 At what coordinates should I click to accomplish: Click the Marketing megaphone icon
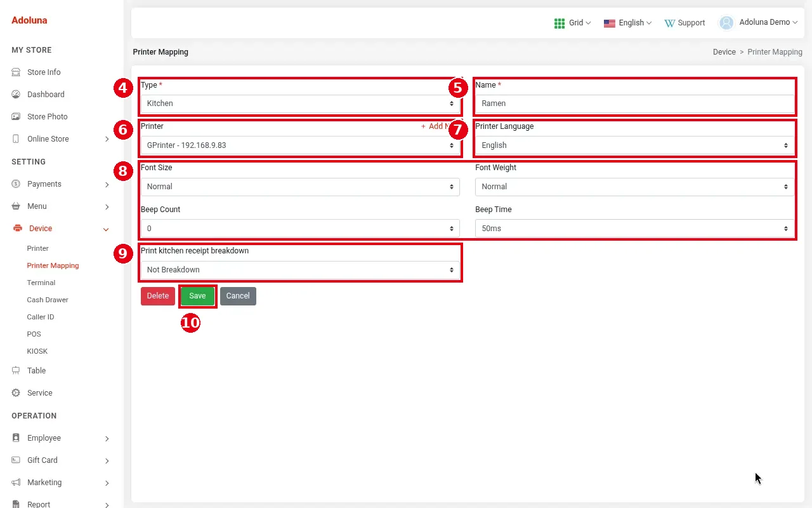(16, 483)
